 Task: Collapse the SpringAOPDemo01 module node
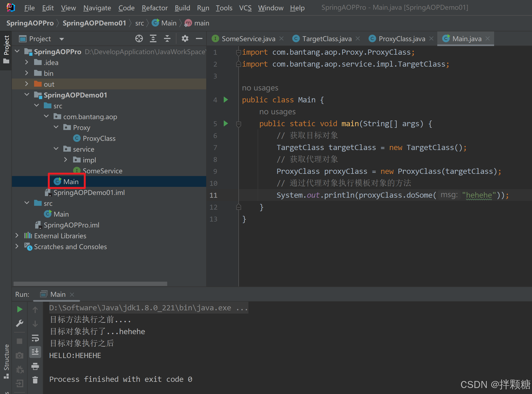click(27, 95)
